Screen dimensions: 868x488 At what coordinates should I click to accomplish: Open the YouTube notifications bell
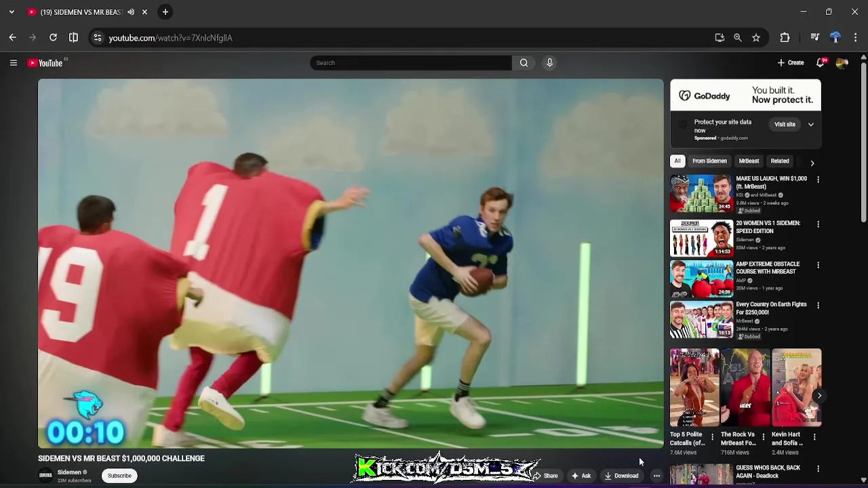(x=821, y=63)
